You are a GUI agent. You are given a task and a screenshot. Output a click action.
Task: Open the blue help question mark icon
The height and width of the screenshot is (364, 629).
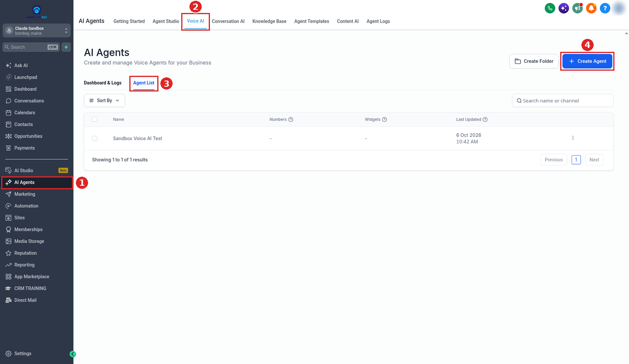(x=605, y=8)
